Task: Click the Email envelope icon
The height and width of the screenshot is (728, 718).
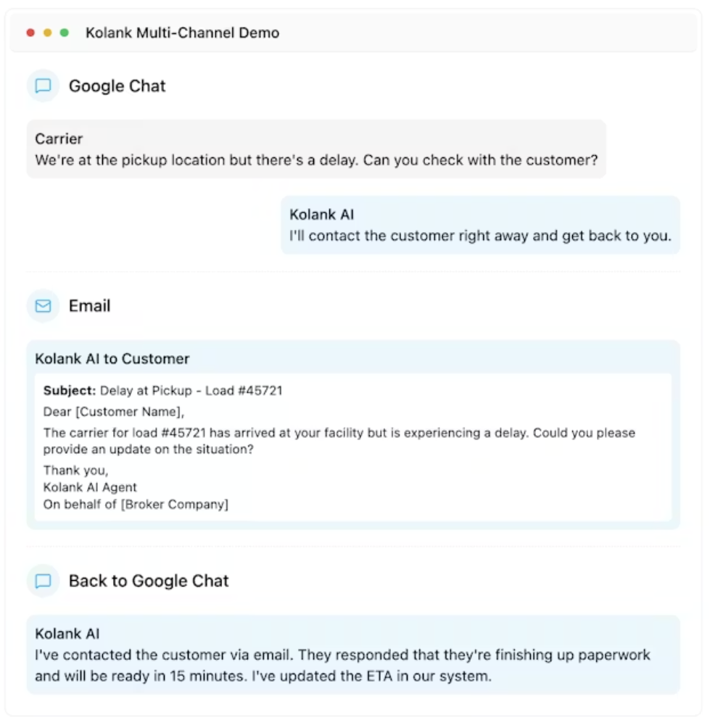Action: pyautogui.click(x=43, y=306)
